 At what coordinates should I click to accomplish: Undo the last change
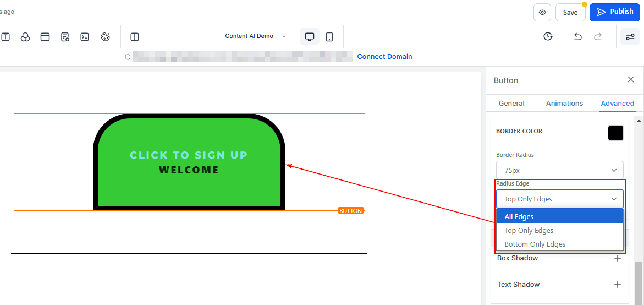click(577, 37)
